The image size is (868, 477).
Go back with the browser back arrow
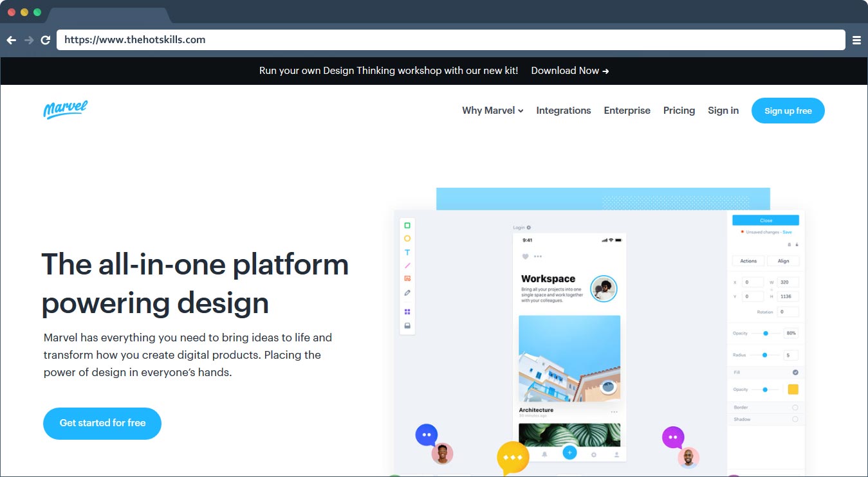(x=11, y=40)
